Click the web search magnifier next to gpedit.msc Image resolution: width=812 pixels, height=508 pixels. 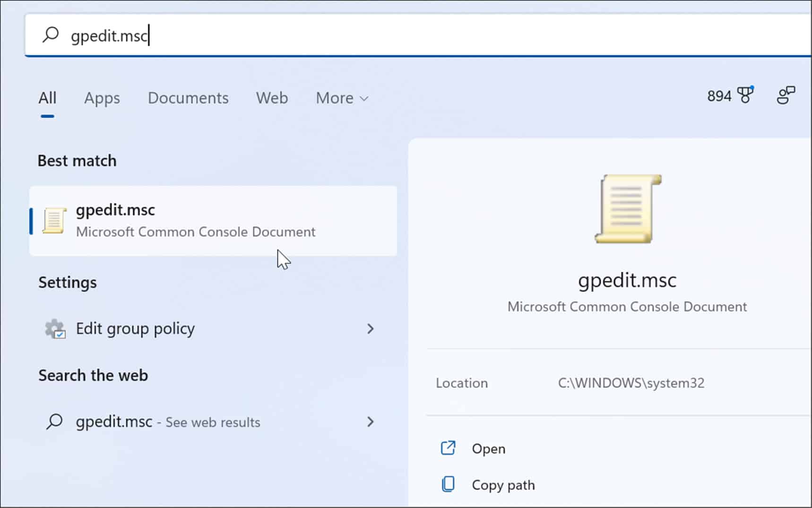tap(53, 421)
